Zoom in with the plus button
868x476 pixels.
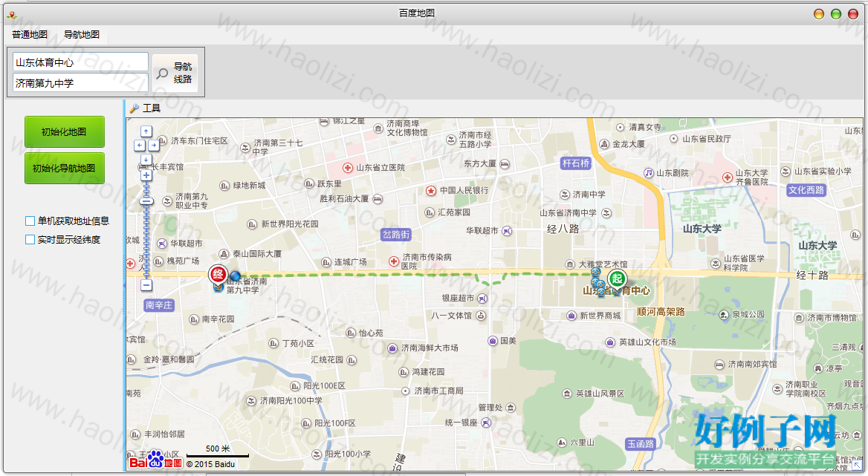click(146, 175)
